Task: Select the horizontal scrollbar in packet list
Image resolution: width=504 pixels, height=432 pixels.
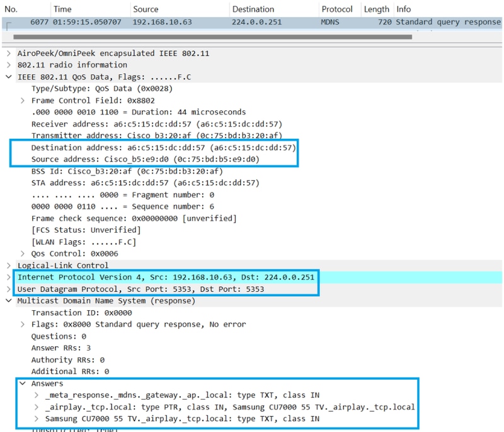Action: (212, 37)
